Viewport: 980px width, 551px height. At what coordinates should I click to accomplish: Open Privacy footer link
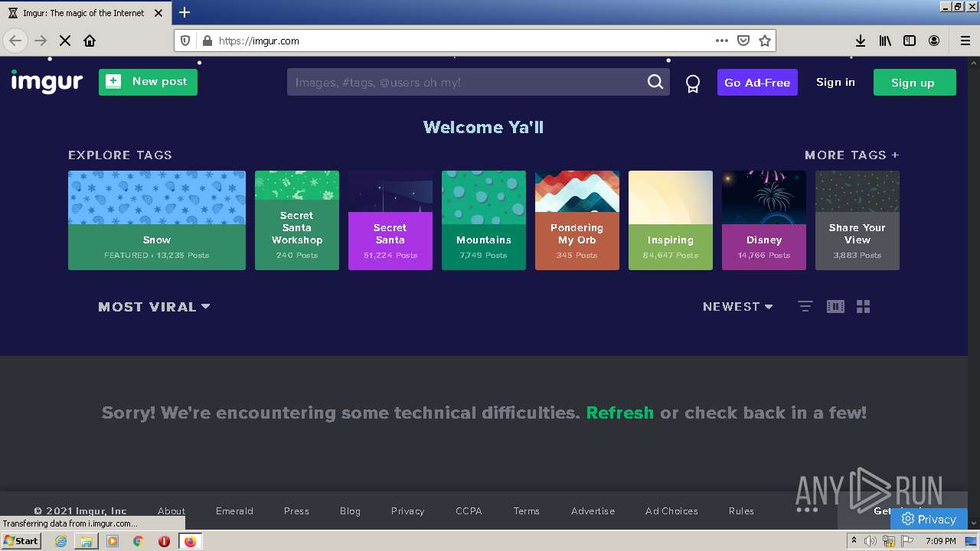point(407,511)
